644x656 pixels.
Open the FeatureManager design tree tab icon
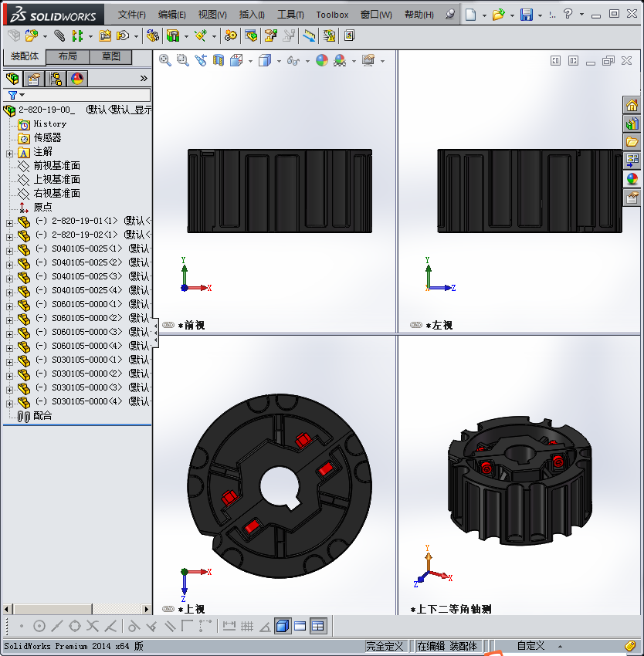pos(12,78)
